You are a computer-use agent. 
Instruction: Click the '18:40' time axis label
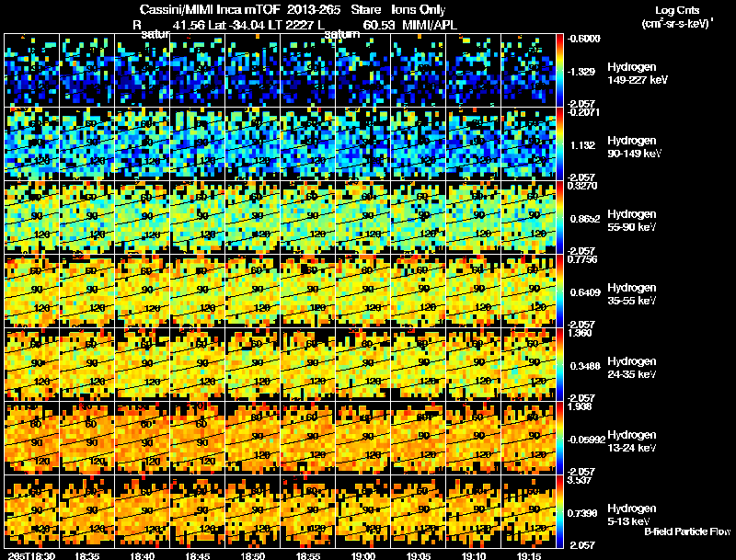coord(143,555)
